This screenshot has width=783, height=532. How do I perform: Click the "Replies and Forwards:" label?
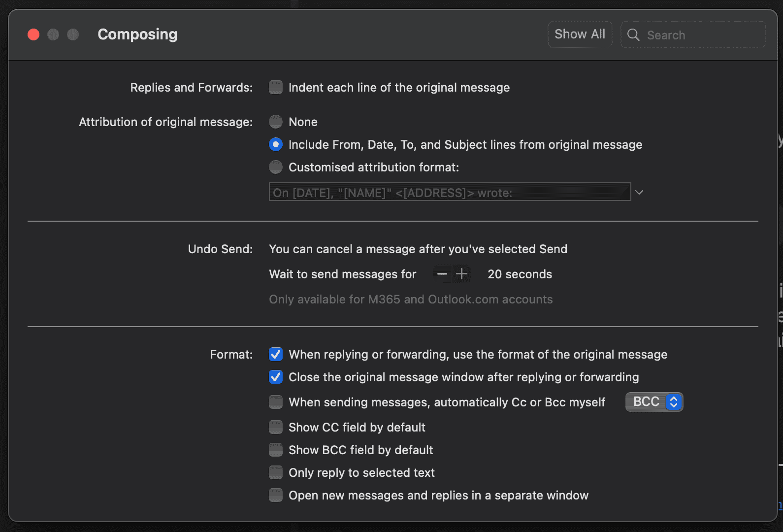191,88
